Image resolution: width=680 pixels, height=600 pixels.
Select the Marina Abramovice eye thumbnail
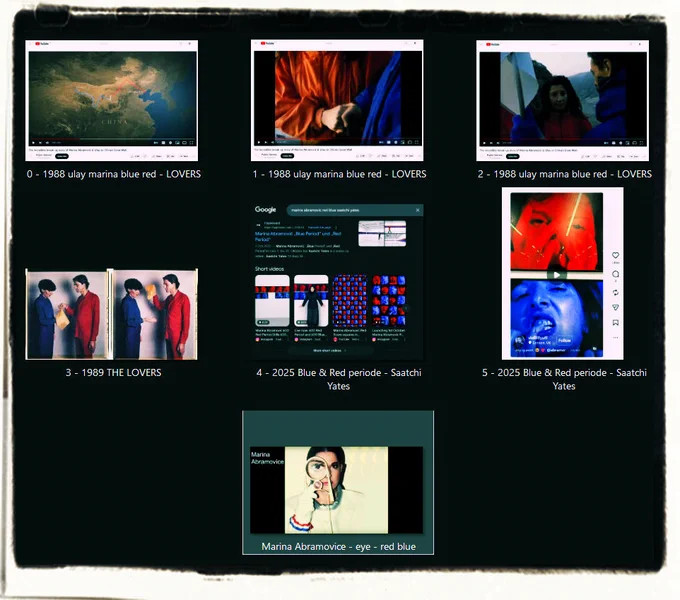coord(337,490)
